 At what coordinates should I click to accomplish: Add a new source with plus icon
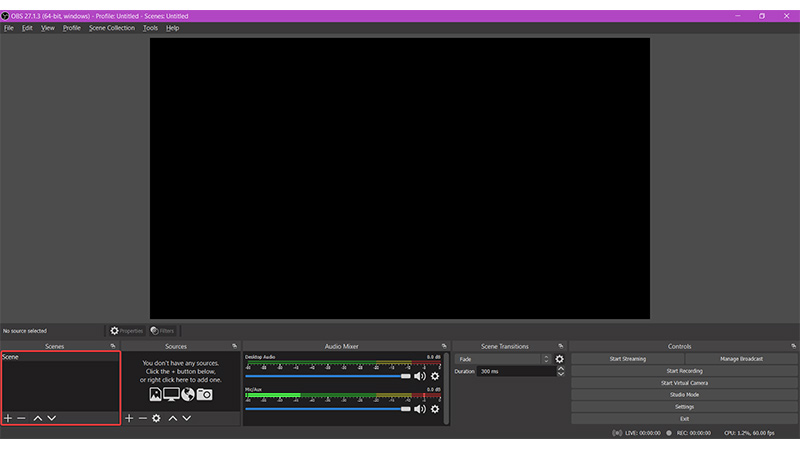129,418
